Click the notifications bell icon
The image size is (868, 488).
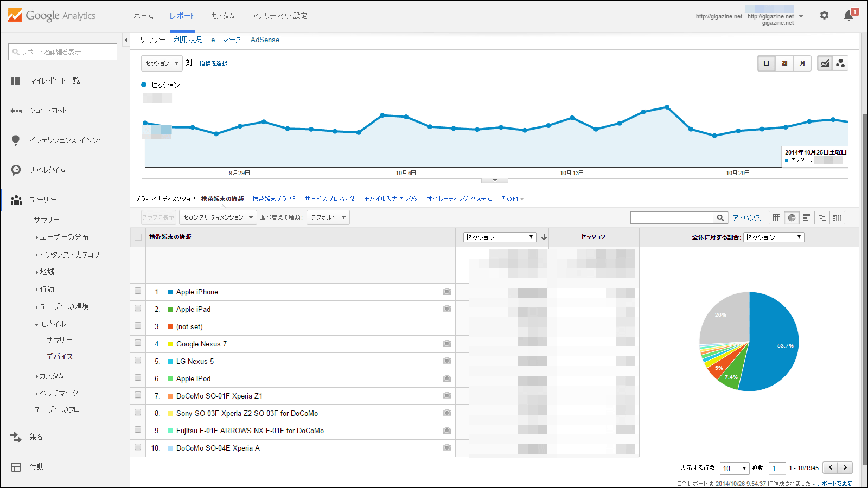click(x=849, y=16)
